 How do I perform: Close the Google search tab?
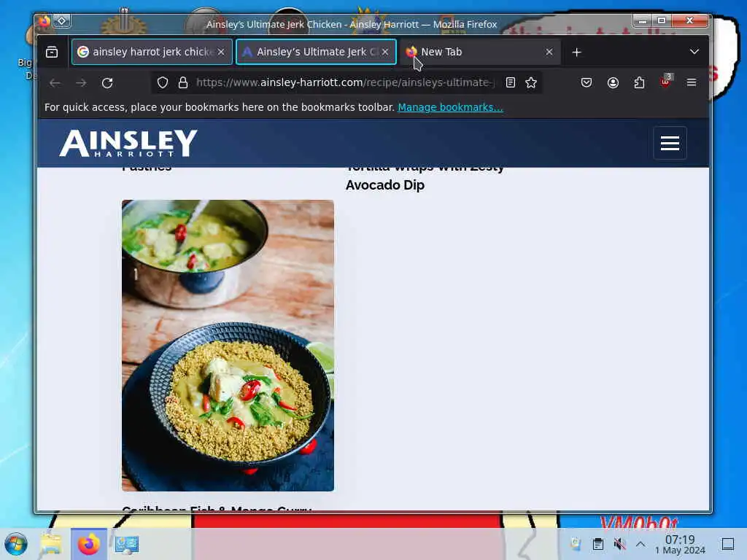(x=221, y=52)
